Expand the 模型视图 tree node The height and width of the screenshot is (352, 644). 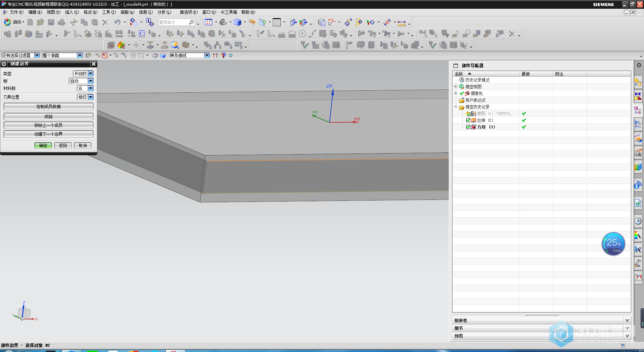[455, 87]
